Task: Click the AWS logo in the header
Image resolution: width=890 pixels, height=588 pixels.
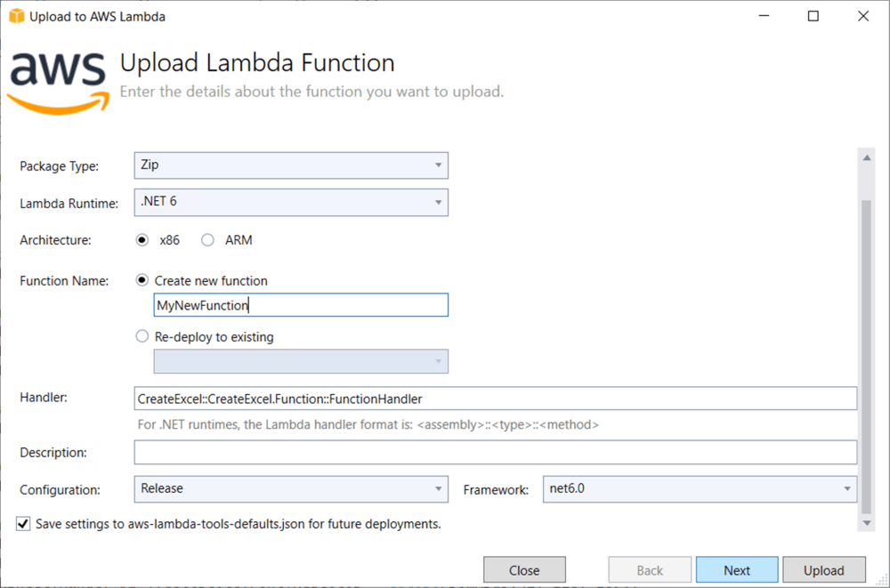Action: pyautogui.click(x=58, y=78)
